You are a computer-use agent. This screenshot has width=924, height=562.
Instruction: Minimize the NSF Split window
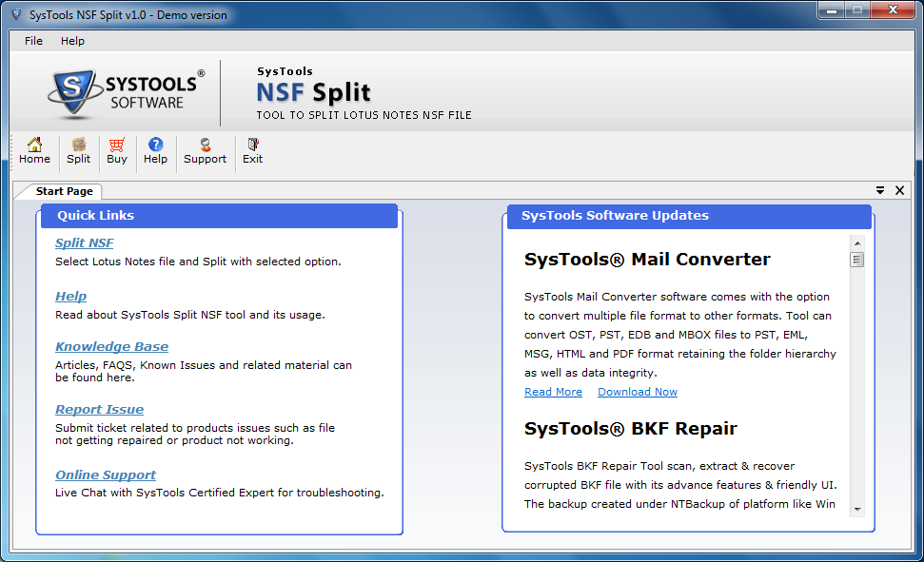click(x=832, y=10)
